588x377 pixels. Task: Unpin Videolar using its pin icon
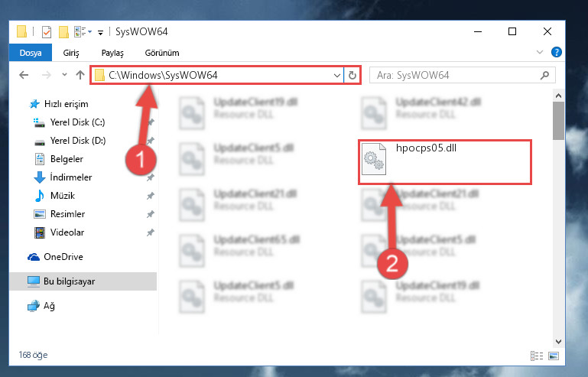151,232
